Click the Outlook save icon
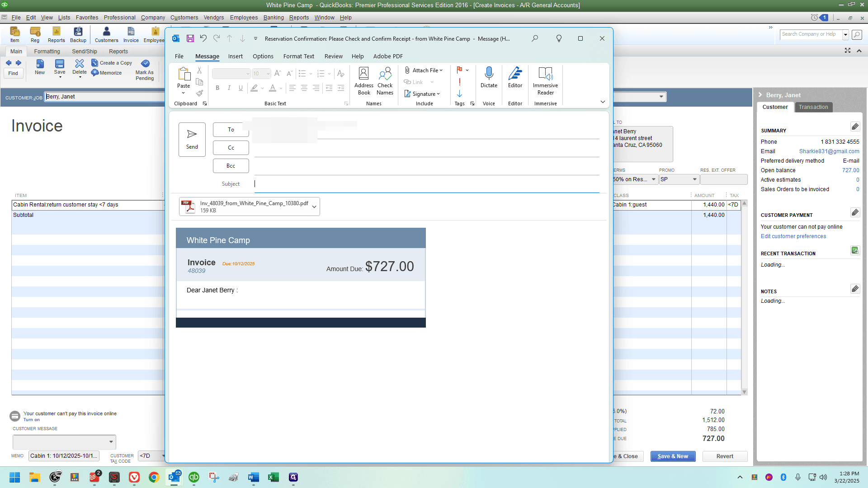 click(190, 38)
